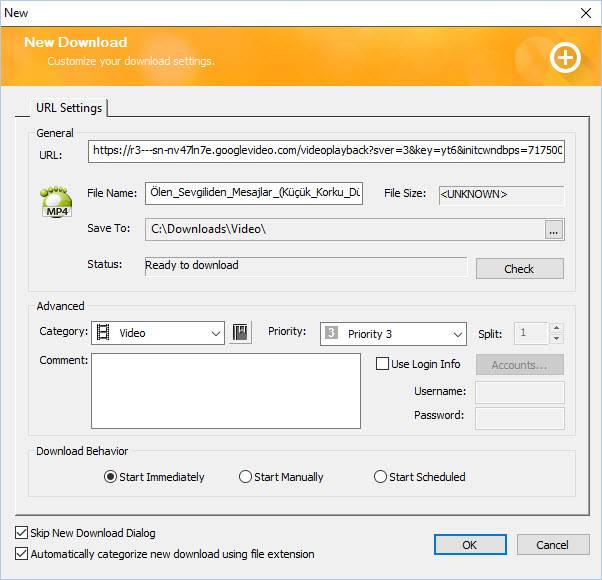This screenshot has height=580, width=602.
Task: Click inside the URL input field
Action: pyautogui.click(x=326, y=151)
